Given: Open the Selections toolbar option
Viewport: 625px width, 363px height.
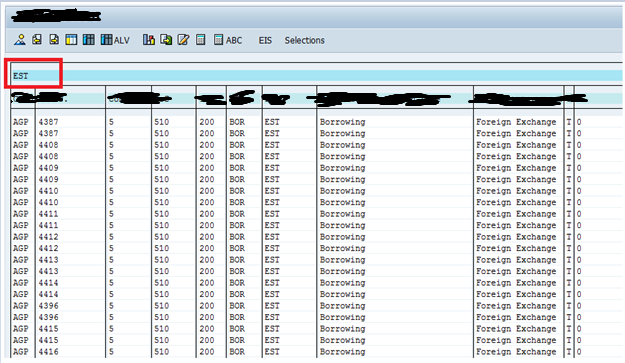Looking at the screenshot, I should (305, 40).
